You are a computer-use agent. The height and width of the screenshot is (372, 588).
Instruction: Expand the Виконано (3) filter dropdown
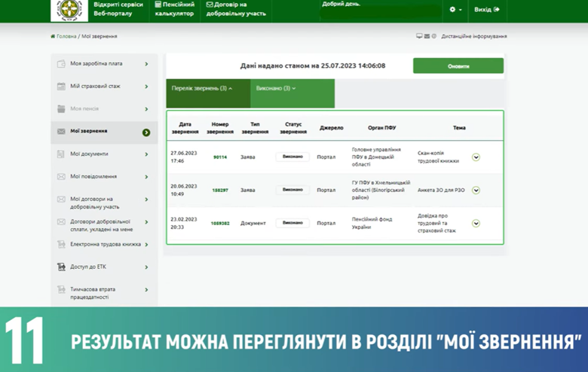tap(275, 88)
